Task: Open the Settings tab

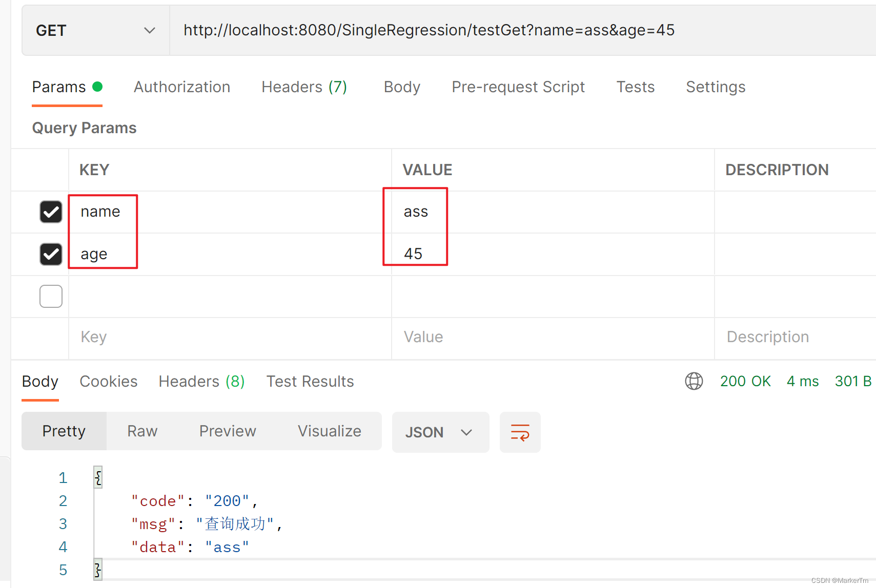Action: pyautogui.click(x=716, y=87)
